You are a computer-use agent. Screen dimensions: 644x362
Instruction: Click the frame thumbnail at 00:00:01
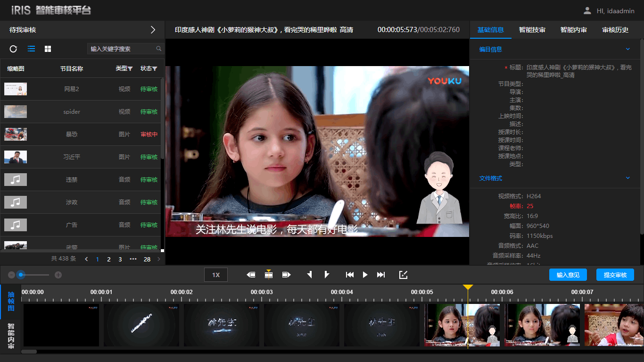(x=141, y=325)
